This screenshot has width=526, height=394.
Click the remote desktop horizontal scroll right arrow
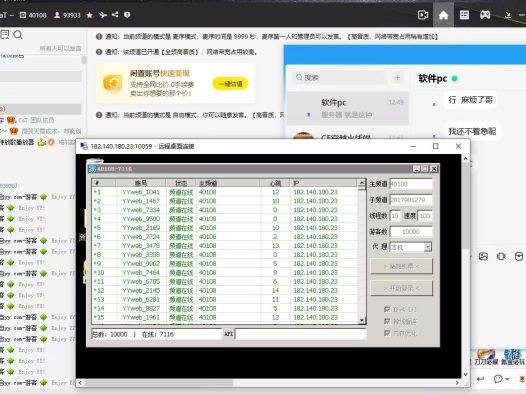click(x=458, y=383)
